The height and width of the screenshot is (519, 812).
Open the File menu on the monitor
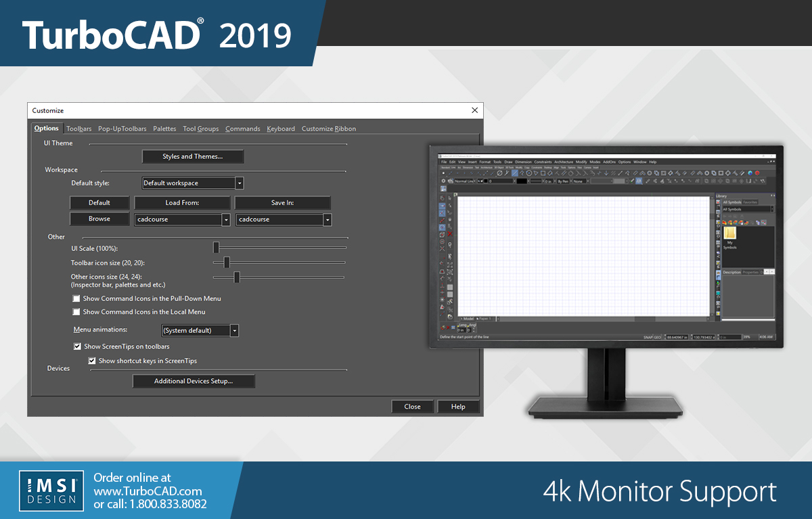(444, 162)
